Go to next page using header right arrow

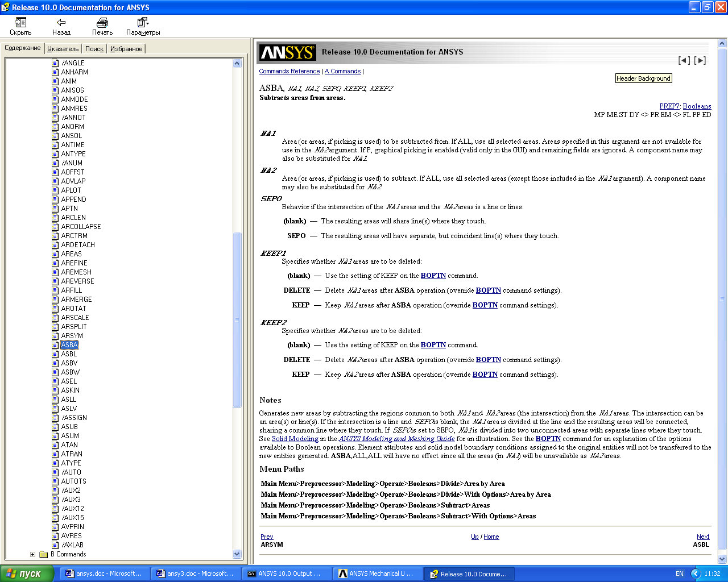coord(700,60)
